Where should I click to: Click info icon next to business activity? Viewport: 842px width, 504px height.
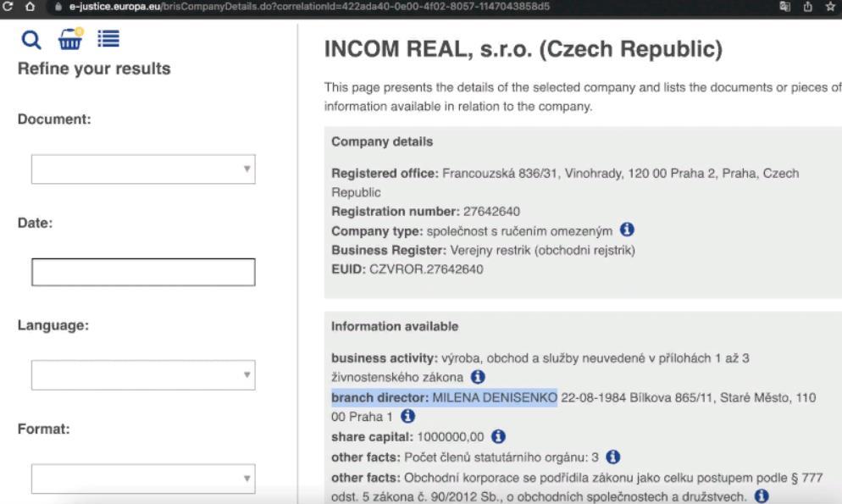point(478,377)
